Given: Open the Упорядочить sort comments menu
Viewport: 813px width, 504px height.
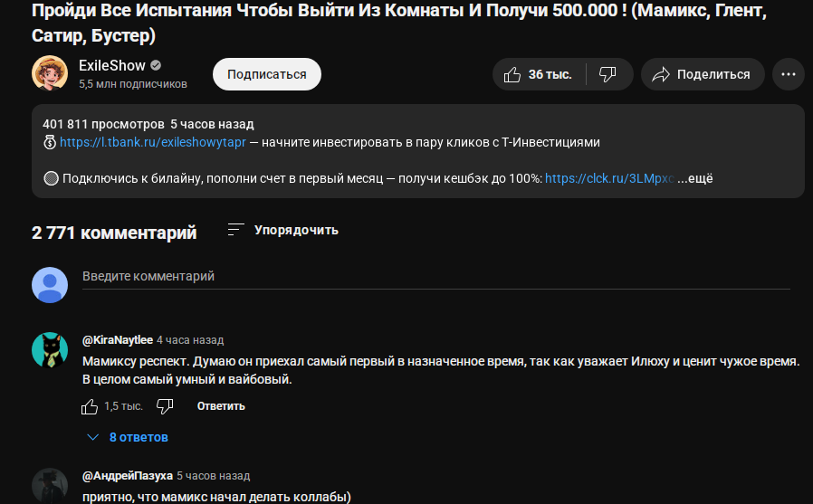Looking at the screenshot, I should coord(283,230).
